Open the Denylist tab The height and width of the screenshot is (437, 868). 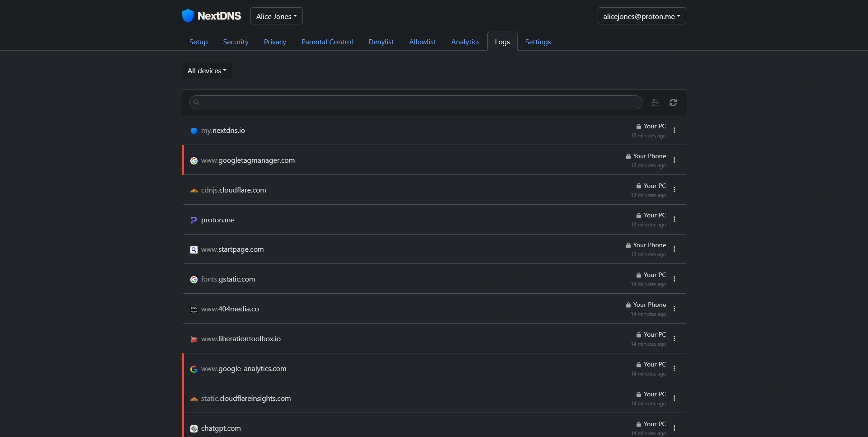(381, 41)
